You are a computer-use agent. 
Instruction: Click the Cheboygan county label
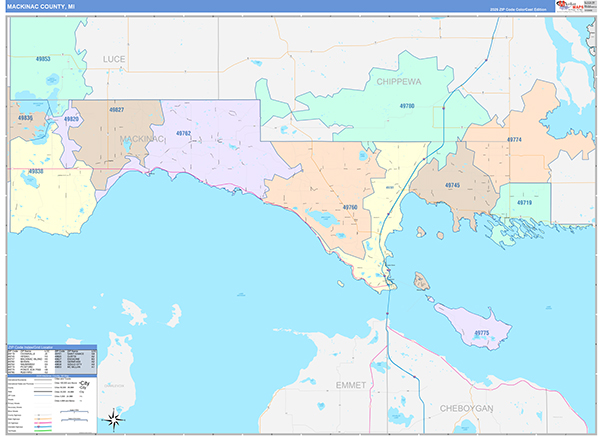point(468,408)
